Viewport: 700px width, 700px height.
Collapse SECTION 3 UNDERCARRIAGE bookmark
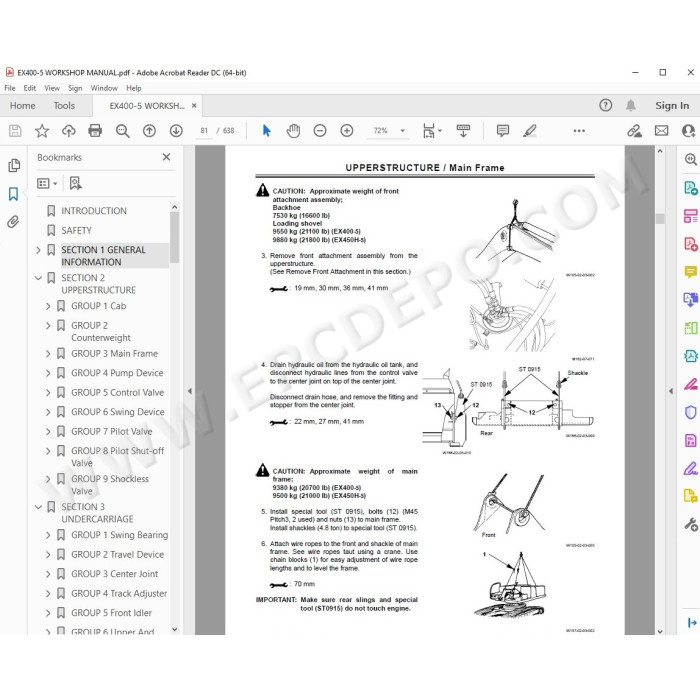point(38,507)
